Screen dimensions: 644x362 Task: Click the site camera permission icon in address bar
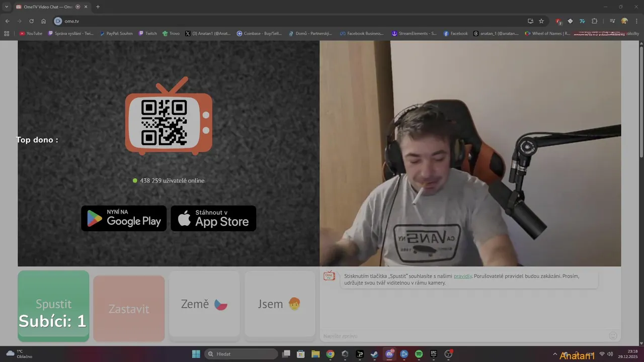58,21
